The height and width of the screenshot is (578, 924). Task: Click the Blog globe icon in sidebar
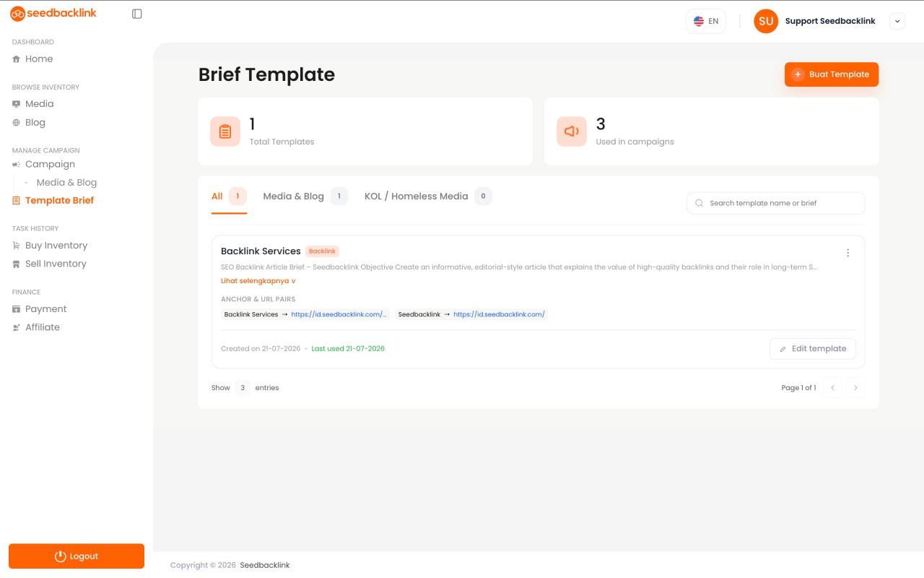tap(16, 123)
